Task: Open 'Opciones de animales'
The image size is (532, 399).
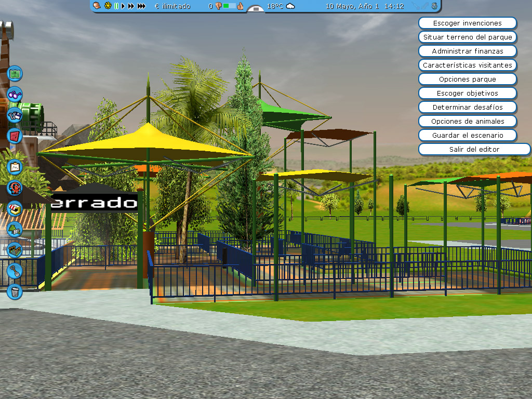Action: (468, 121)
